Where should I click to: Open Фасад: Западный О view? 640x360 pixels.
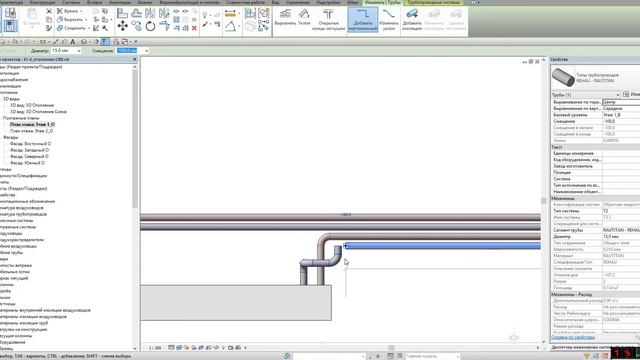29,150
